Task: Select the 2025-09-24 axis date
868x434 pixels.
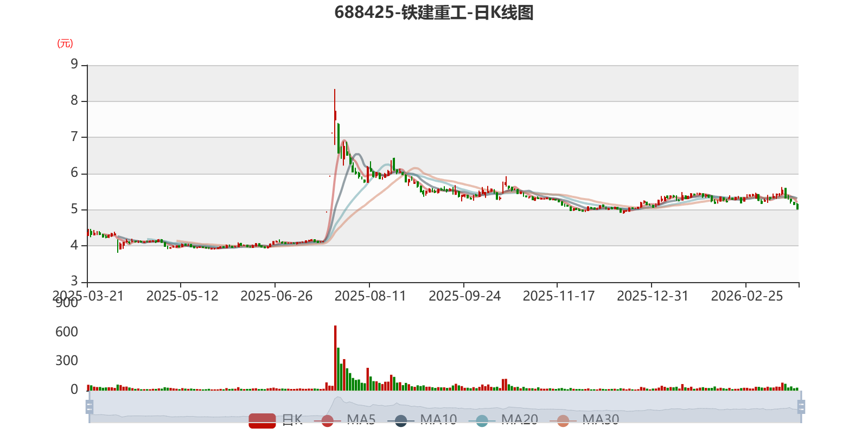Action: [464, 296]
